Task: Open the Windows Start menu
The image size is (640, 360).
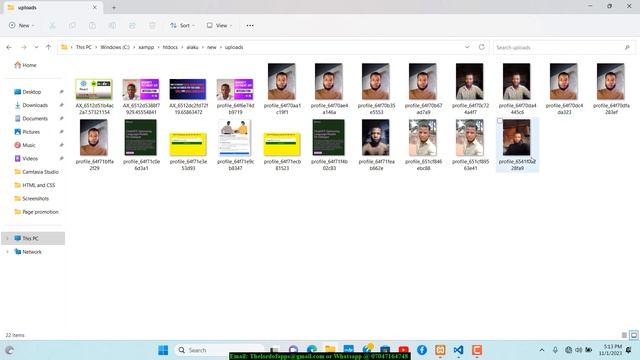Action: click(x=163, y=350)
